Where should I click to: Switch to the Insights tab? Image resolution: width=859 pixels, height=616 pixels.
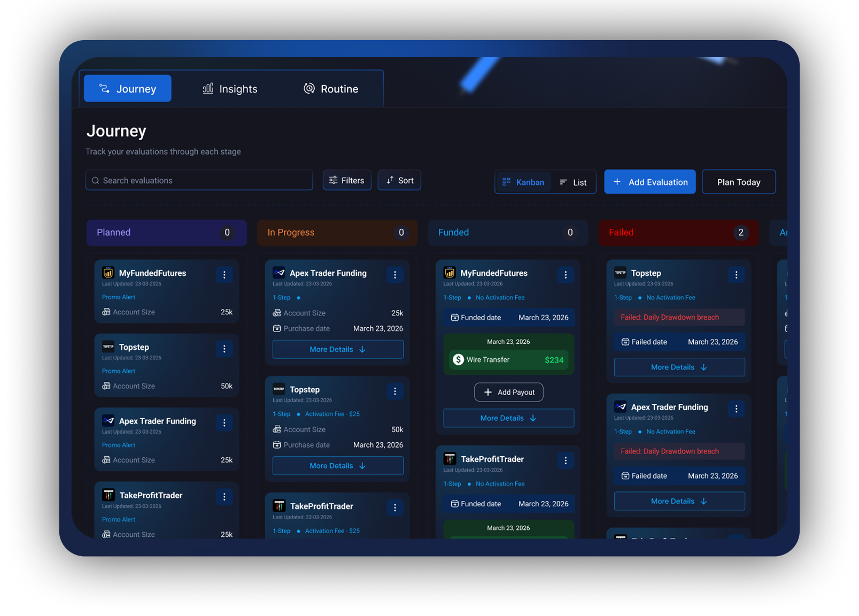[x=230, y=89]
